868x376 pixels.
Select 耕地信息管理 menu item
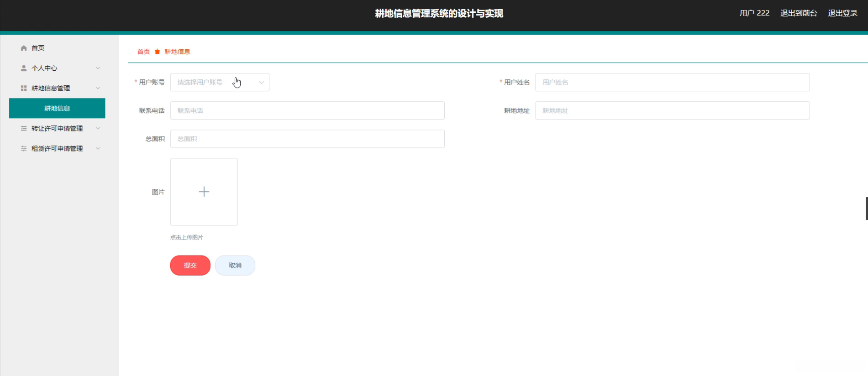click(x=57, y=88)
